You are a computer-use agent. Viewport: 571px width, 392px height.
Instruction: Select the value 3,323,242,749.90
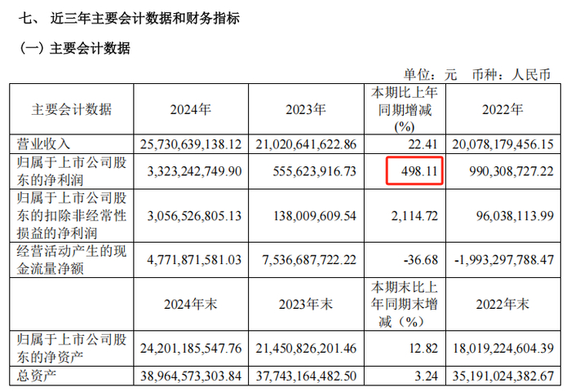point(194,171)
